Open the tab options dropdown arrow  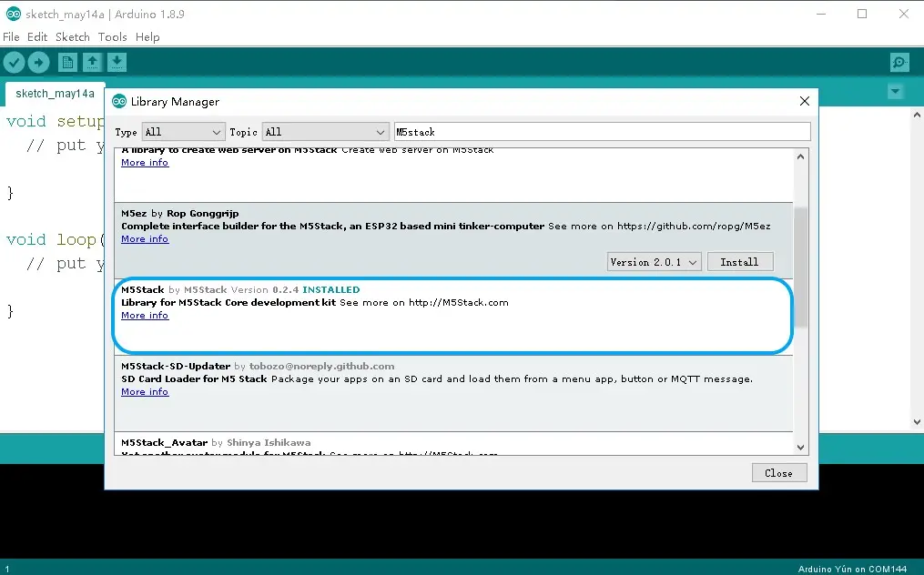(895, 91)
